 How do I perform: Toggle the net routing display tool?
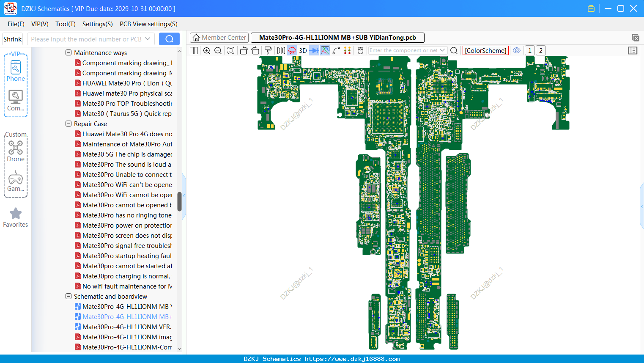[325, 50]
